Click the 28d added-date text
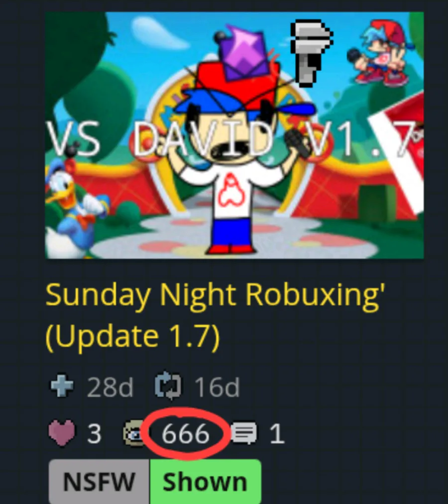 pos(110,387)
